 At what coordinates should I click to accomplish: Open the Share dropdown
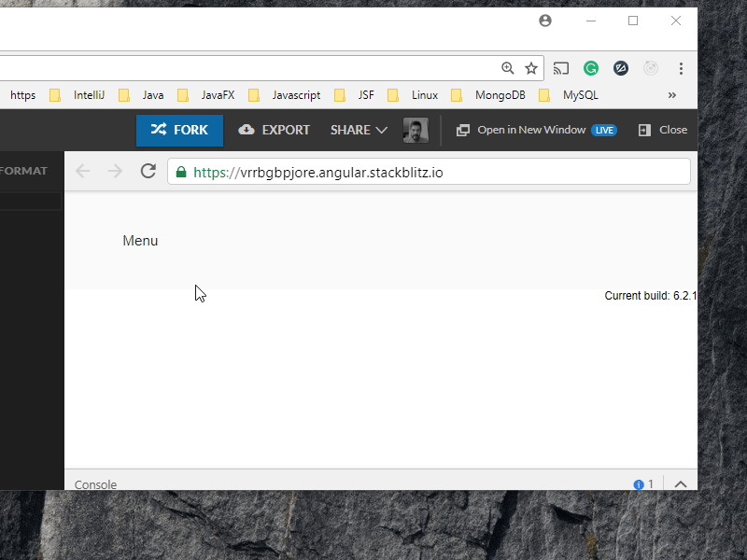(x=359, y=131)
